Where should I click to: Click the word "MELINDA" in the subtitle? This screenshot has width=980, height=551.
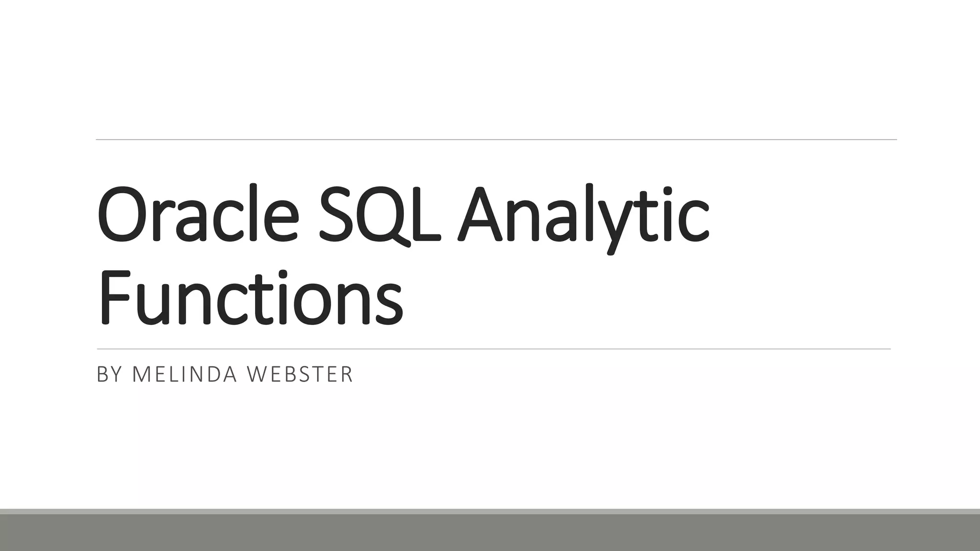(x=184, y=375)
